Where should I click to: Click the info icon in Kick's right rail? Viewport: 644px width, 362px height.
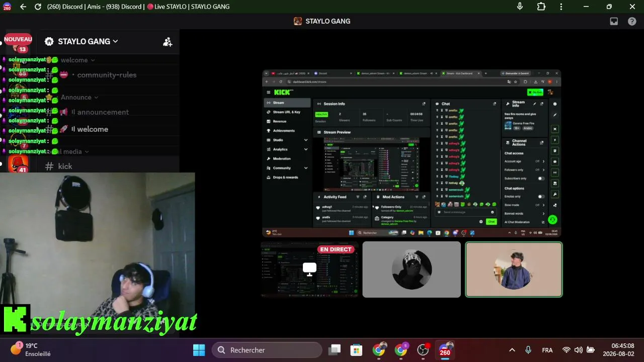(x=555, y=104)
